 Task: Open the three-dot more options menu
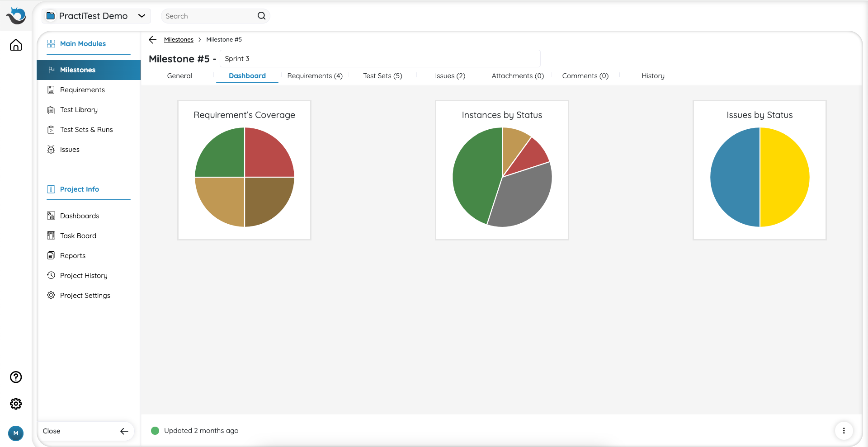coord(844,431)
